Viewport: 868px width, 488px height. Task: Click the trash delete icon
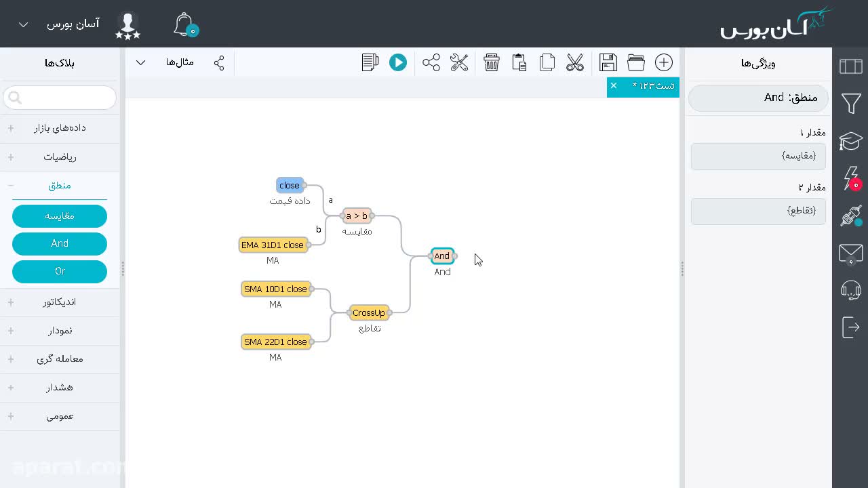[x=492, y=62]
